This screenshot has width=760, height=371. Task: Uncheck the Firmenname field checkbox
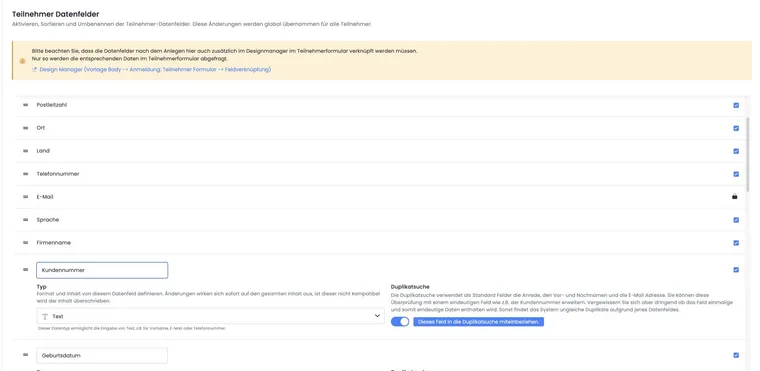[x=736, y=242]
